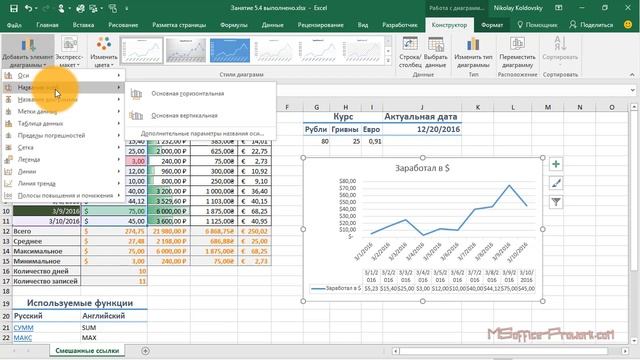The height and width of the screenshot is (360, 640).
Task: Click the chart legend Заработал в $
Action: (336, 288)
